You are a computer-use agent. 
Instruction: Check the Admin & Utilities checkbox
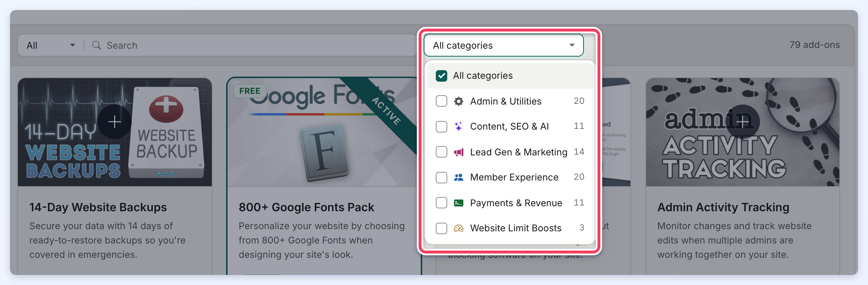point(442,101)
